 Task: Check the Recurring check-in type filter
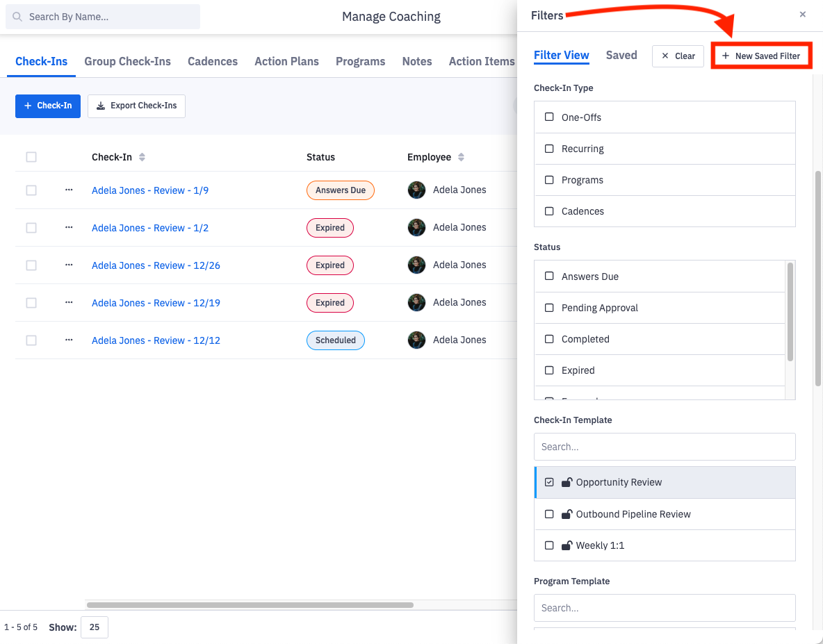[549, 149]
